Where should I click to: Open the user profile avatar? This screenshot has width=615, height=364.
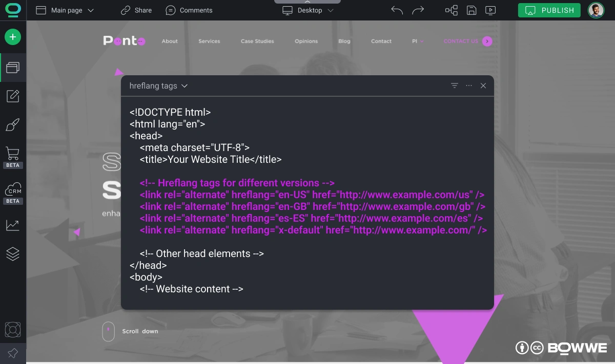click(x=596, y=10)
